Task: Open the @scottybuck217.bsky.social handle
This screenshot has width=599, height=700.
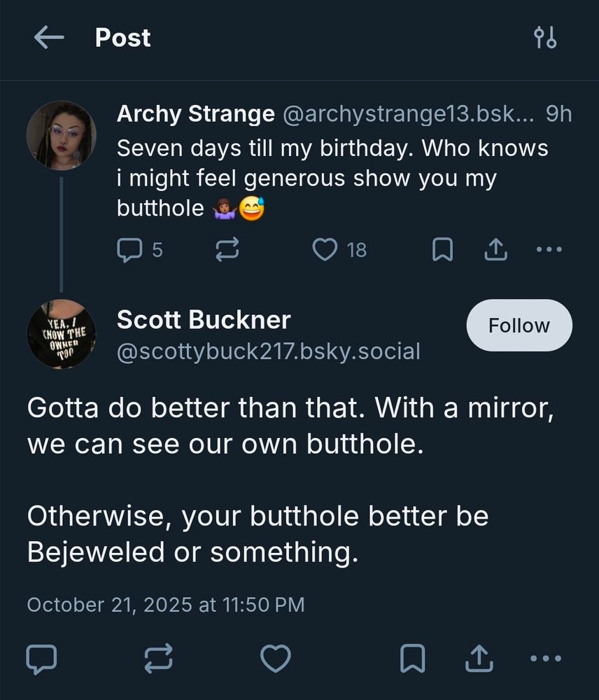Action: pos(268,351)
